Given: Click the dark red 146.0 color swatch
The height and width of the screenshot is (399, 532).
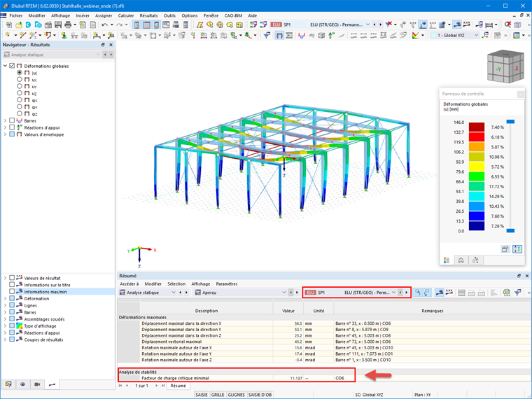Looking at the screenshot, I should 477,127.
